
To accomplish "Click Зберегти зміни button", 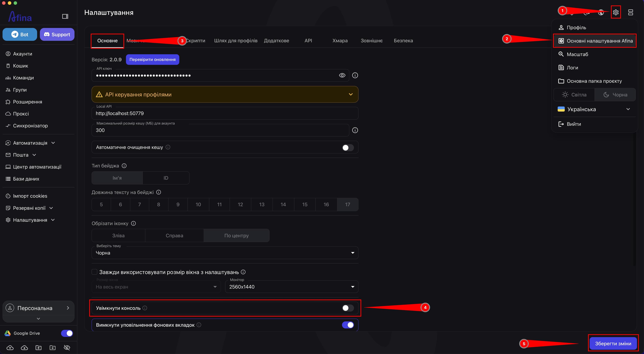I will point(613,343).
